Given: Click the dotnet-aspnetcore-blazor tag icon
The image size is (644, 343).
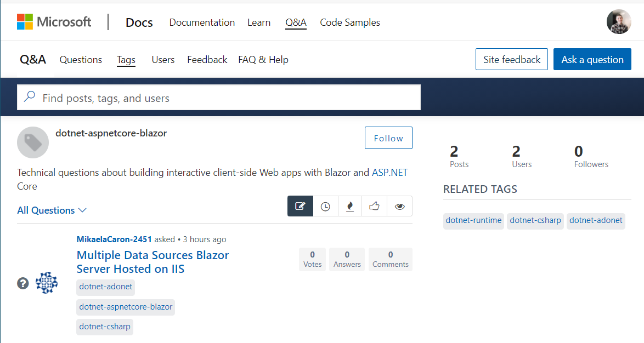Looking at the screenshot, I should pyautogui.click(x=33, y=142).
